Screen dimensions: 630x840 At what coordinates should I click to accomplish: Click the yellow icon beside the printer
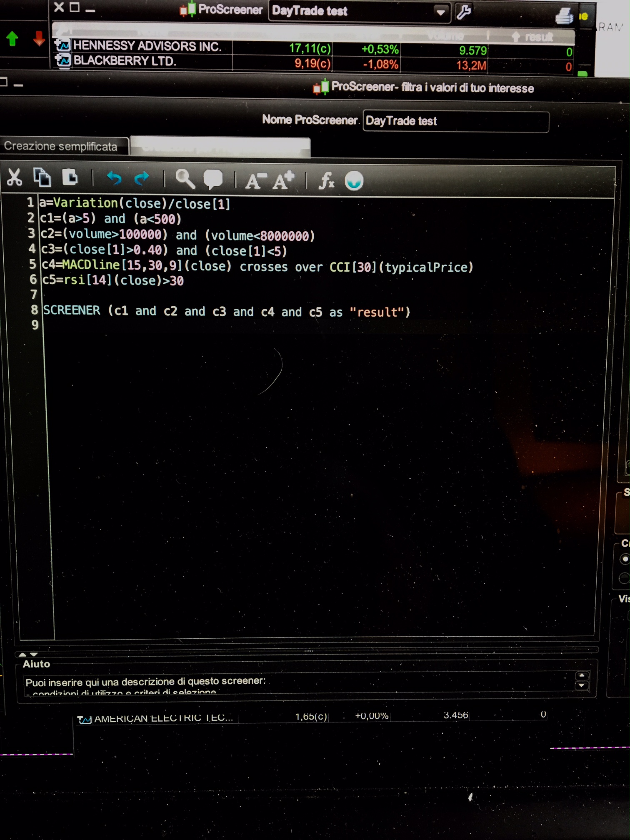click(x=584, y=16)
